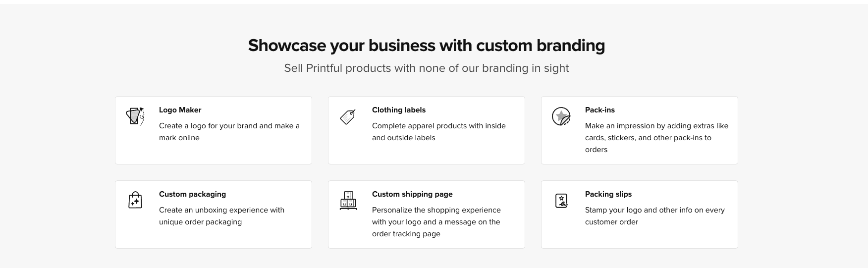Click the Logo Maker icon
Viewport: 868px width, 268px height.
(x=135, y=116)
